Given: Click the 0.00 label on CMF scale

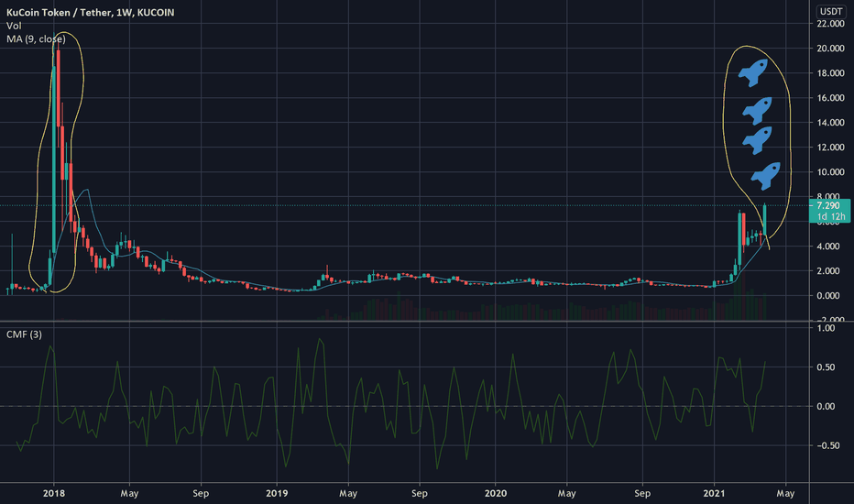Looking at the screenshot, I should coord(827,407).
